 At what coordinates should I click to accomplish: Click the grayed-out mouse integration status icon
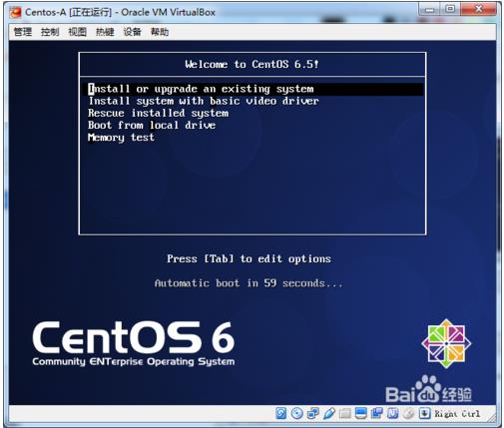(409, 413)
